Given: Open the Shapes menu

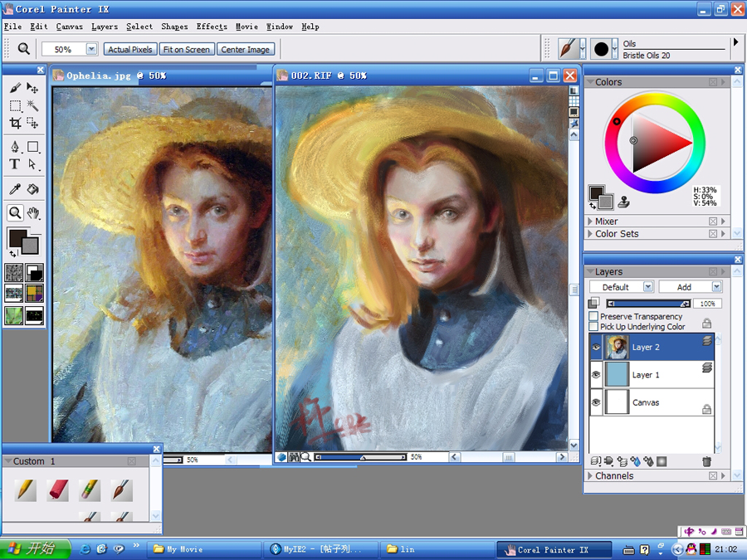Looking at the screenshot, I should point(174,27).
